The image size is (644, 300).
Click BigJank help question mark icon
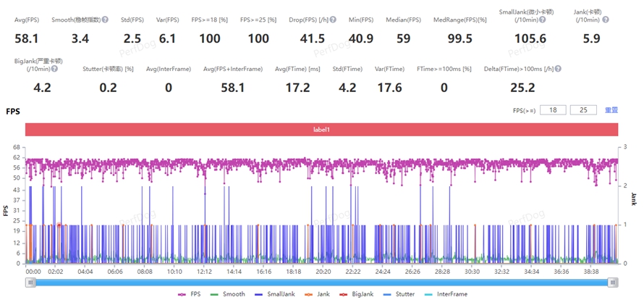pos(54,69)
